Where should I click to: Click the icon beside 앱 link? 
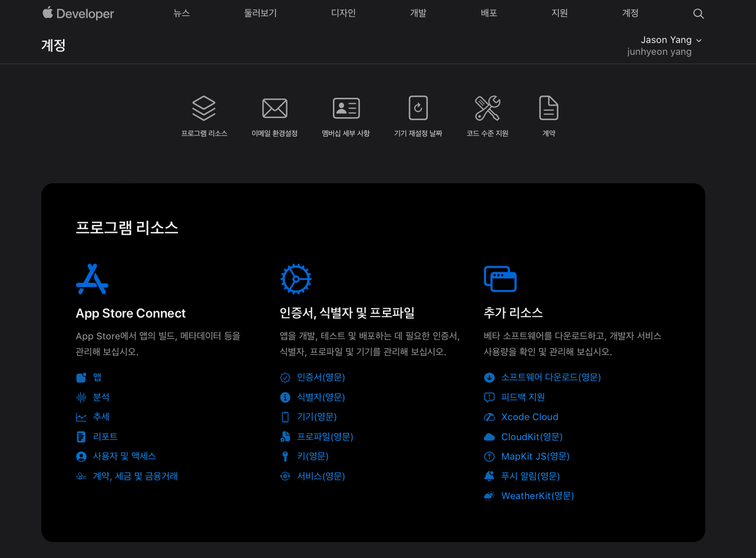coord(81,378)
